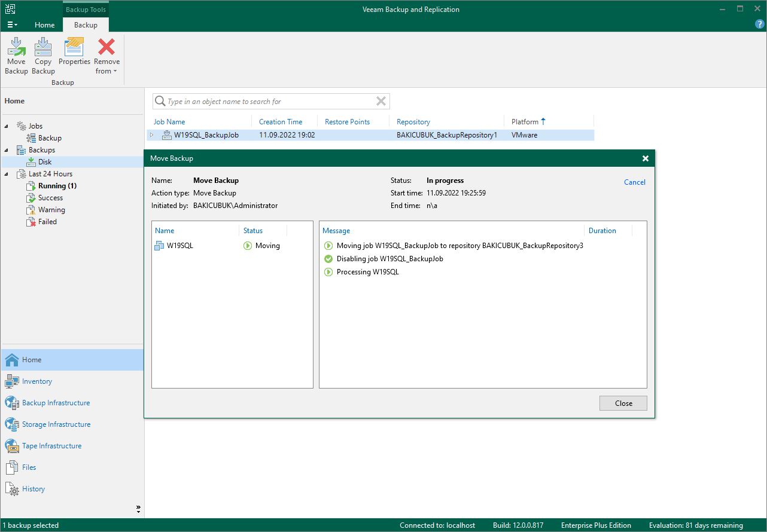This screenshot has width=767, height=532.
Task: Click the Message column header
Action: pyautogui.click(x=336, y=231)
